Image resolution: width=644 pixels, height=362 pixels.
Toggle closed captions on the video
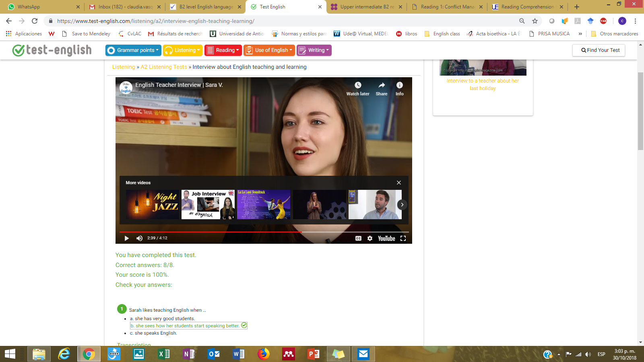point(358,238)
